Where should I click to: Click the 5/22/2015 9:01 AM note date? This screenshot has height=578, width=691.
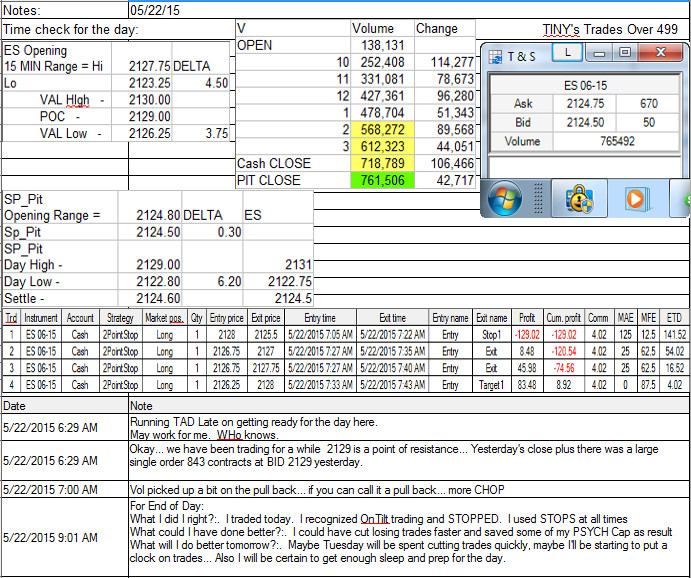point(50,537)
